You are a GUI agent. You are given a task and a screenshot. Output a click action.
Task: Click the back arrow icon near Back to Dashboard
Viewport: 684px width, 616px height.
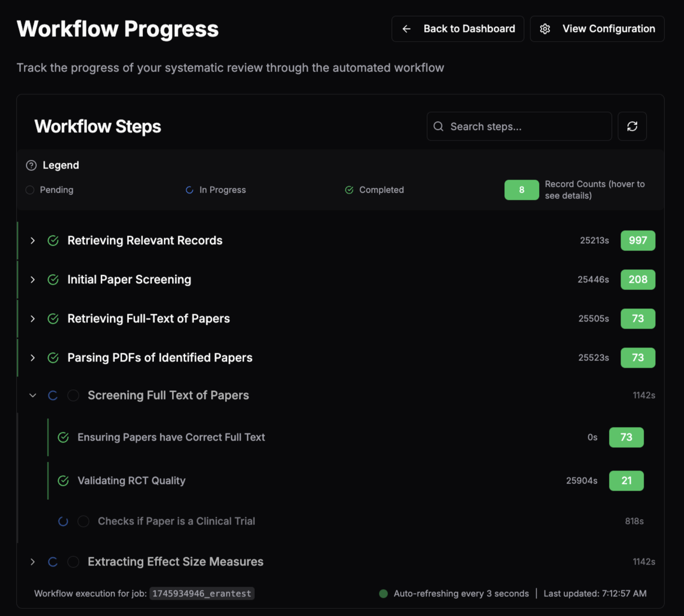[407, 29]
